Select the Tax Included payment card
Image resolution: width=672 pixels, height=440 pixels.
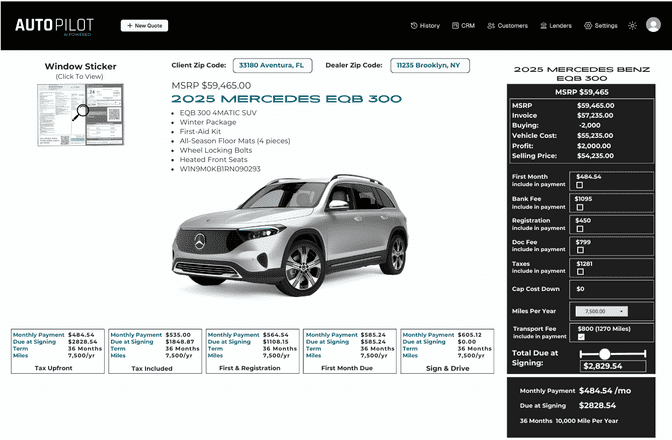click(155, 351)
